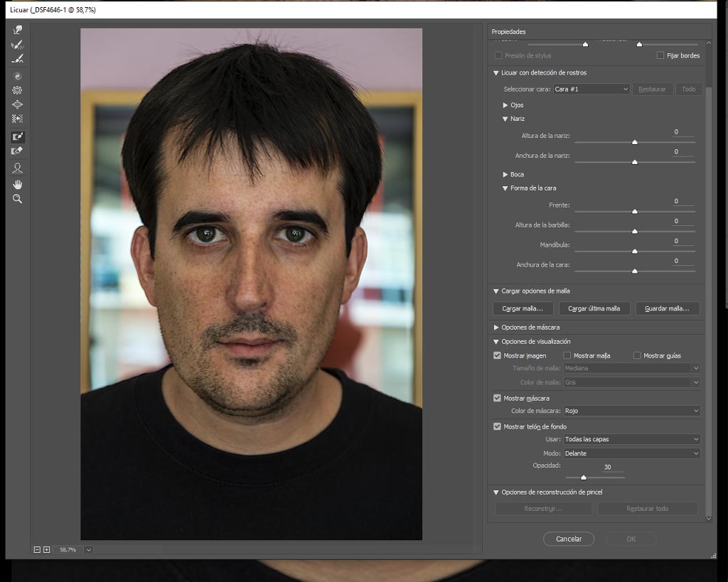The width and height of the screenshot is (728, 582).
Task: Check the Mostrar guías checkbox
Action: point(637,355)
